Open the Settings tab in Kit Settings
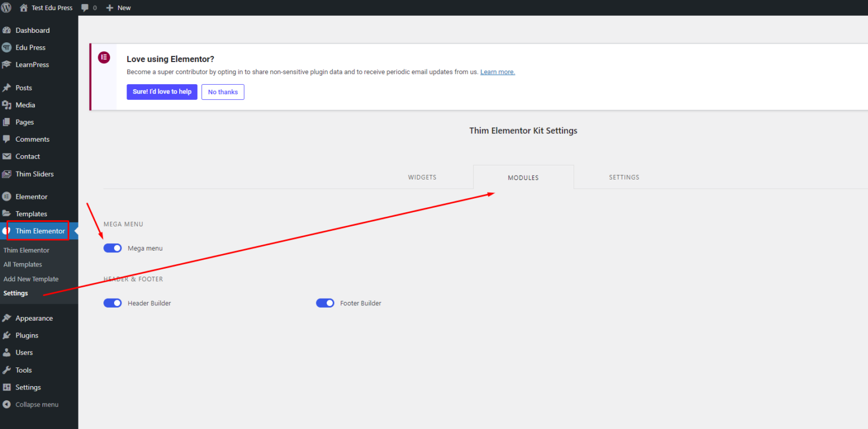868x429 pixels. 624,177
